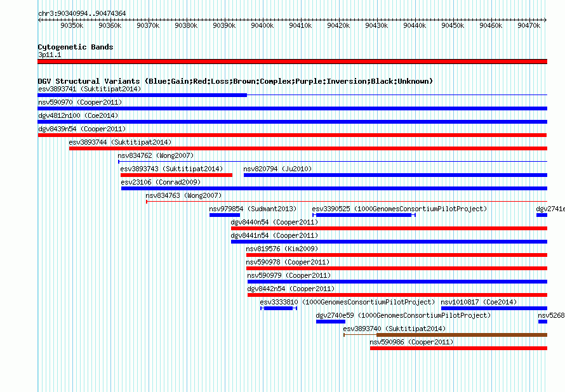The image size is (565, 392).
Task: Click the 90430k ruler tick label
Action: (376, 25)
